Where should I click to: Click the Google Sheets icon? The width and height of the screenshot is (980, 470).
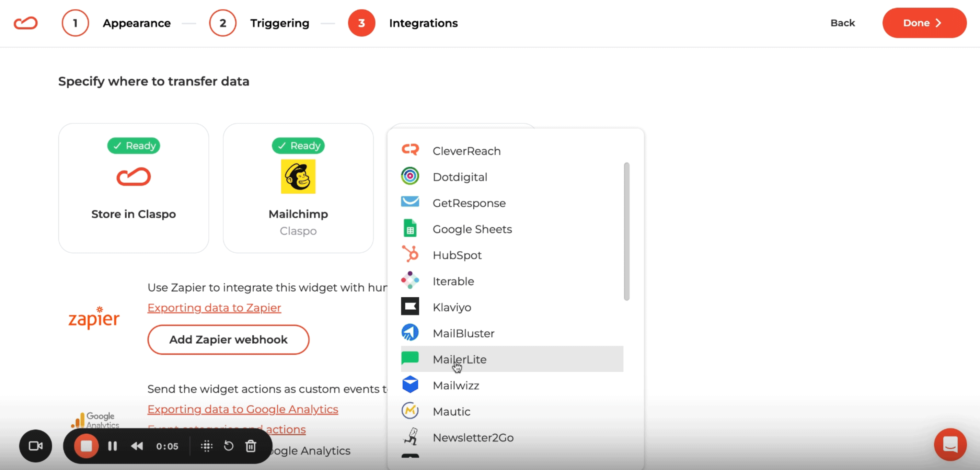[410, 228]
